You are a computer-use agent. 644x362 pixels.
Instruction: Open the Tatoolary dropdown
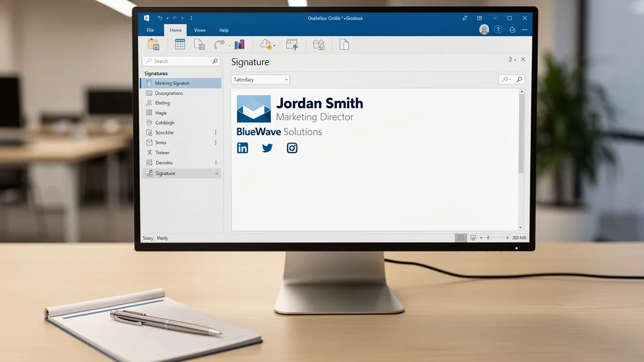260,79
